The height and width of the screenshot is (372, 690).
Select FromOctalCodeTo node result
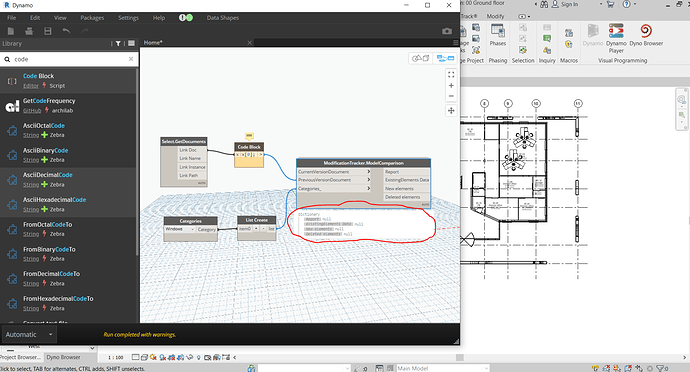tap(68, 229)
